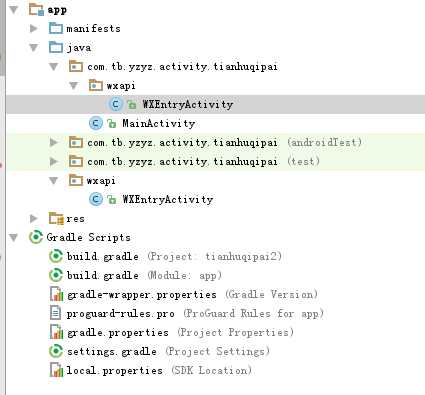Collapse the java folder arrow

[33, 48]
